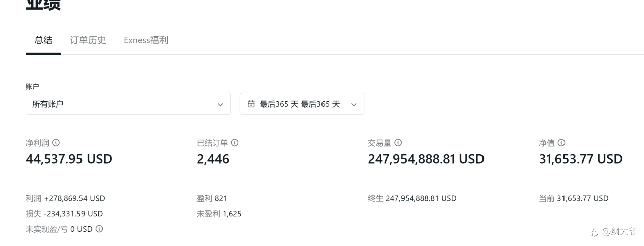The width and height of the screenshot is (644, 246).
Task: Click the info icon next to 已结订单
Action: [x=235, y=143]
